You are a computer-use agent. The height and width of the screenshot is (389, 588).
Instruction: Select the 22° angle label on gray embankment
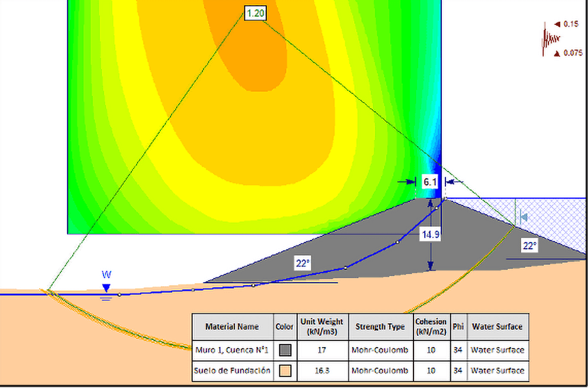pyautogui.click(x=303, y=264)
